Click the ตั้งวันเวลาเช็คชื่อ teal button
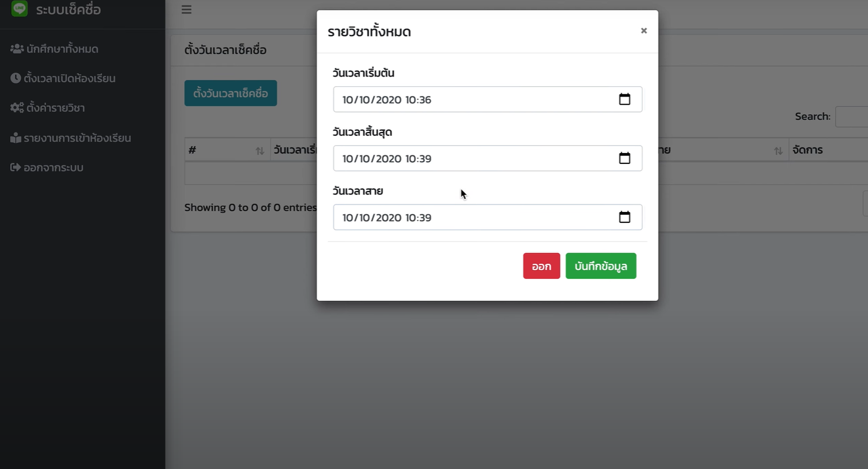The height and width of the screenshot is (469, 868). (230, 93)
